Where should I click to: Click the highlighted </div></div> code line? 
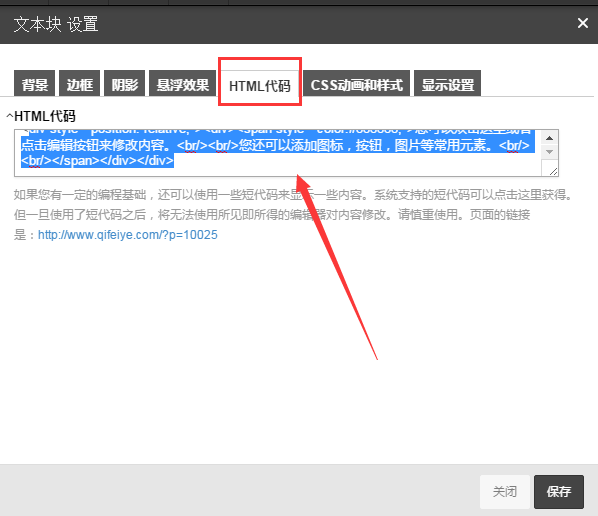[x=98, y=161]
